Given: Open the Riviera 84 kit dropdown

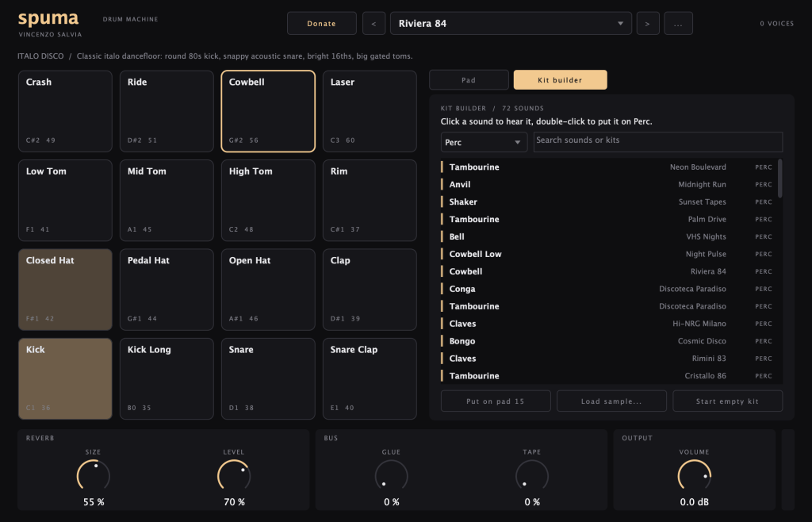Looking at the screenshot, I should coord(511,23).
